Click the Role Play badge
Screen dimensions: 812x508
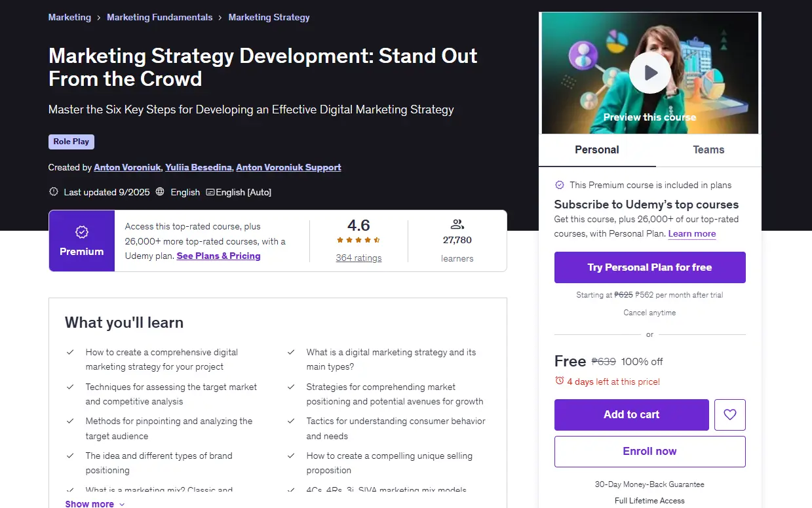[x=71, y=142]
